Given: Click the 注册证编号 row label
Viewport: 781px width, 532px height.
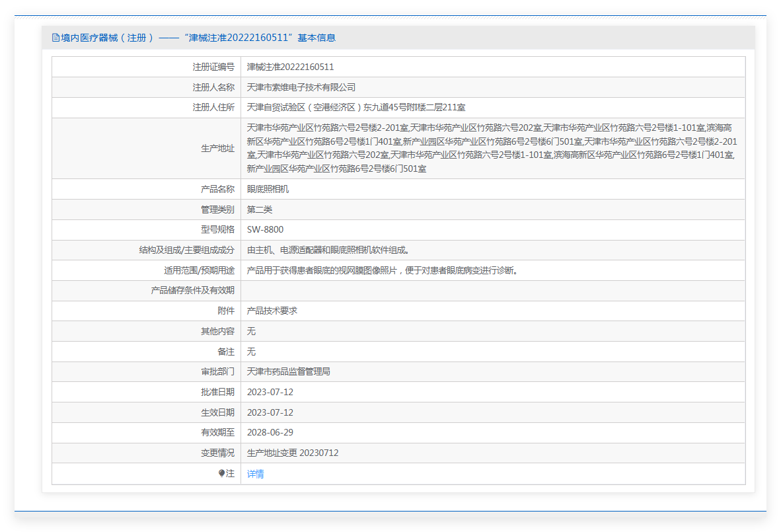Looking at the screenshot, I should point(213,67).
